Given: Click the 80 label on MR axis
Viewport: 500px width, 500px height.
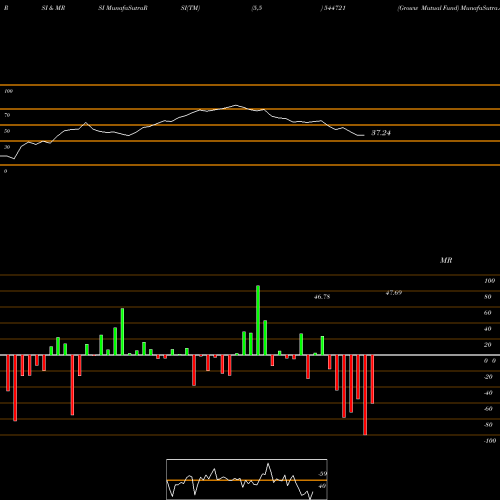Looking at the screenshot, I should 488,297.
